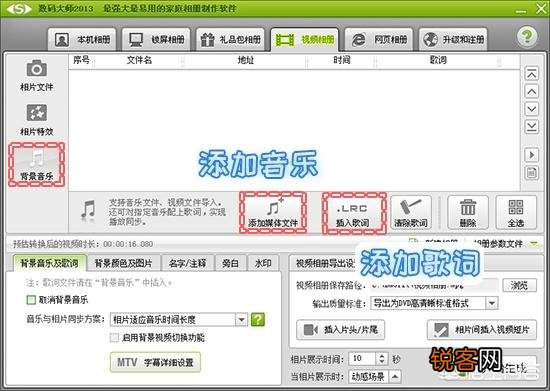Click the play preview arrow button
550x391 pixels.
[531, 155]
